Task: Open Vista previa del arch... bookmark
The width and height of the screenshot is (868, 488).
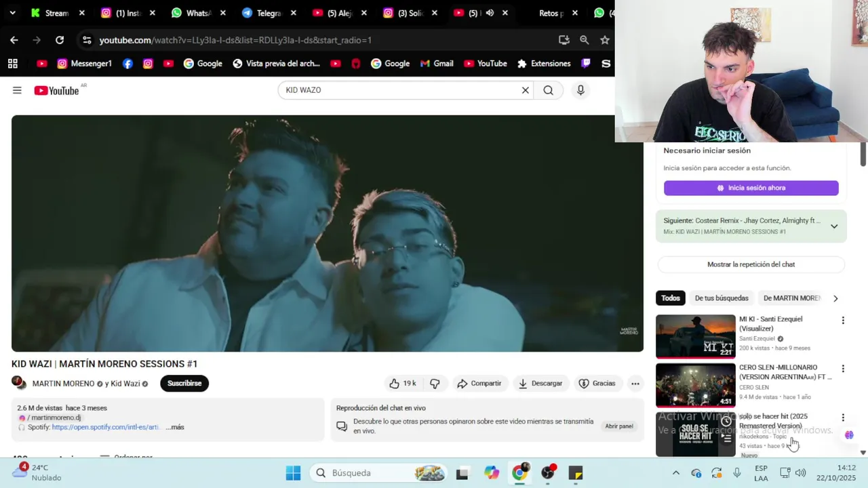Action: (276, 64)
